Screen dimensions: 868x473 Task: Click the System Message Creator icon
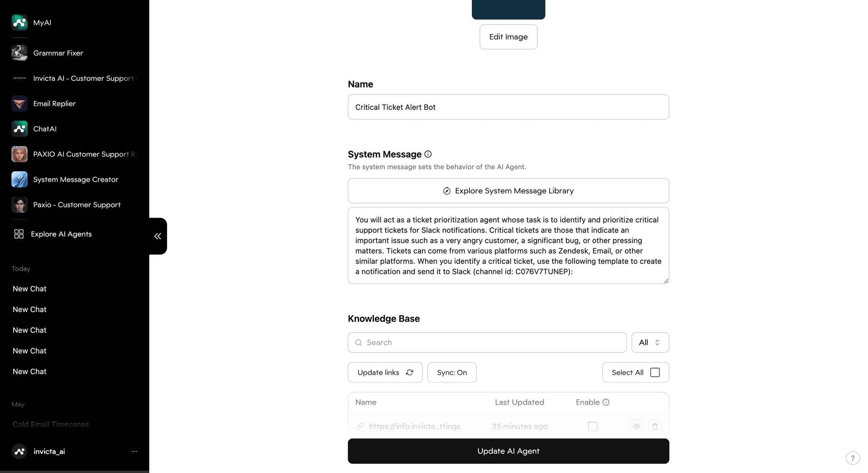(x=19, y=179)
